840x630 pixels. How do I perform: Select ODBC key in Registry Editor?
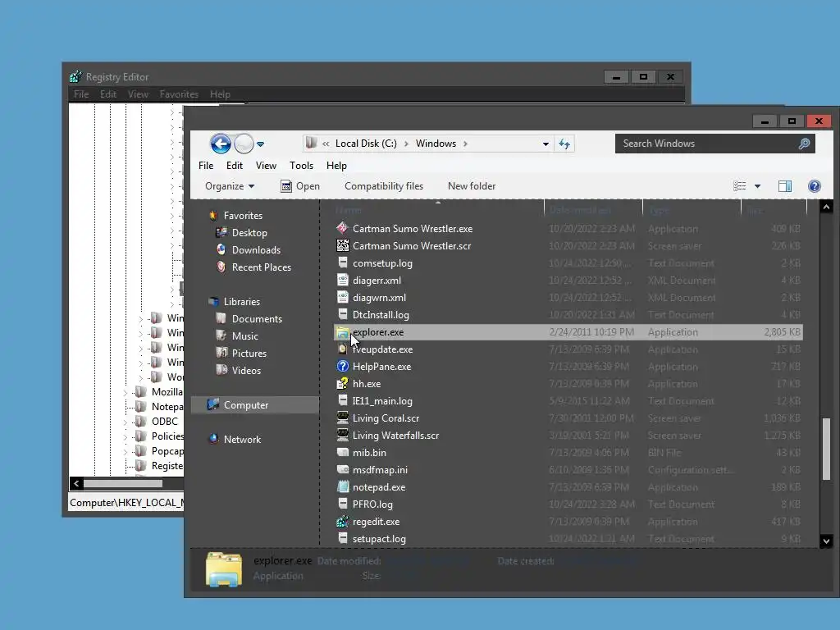pos(164,421)
